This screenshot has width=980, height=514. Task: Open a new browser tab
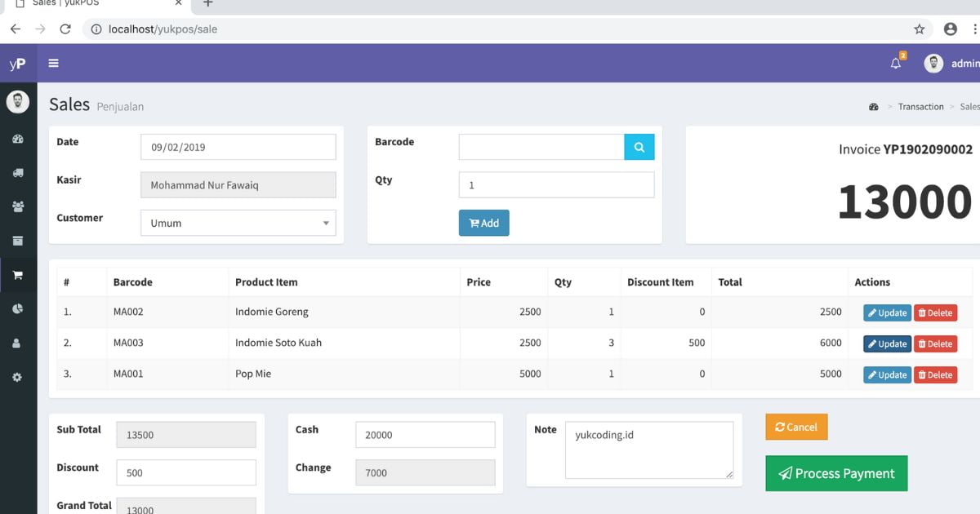point(208,3)
